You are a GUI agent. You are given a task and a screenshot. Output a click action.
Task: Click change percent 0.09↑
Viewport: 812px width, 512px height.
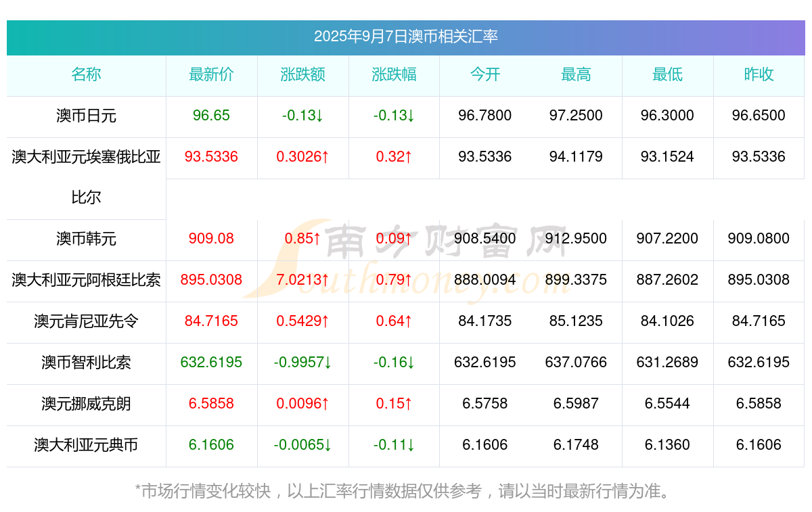(x=394, y=239)
